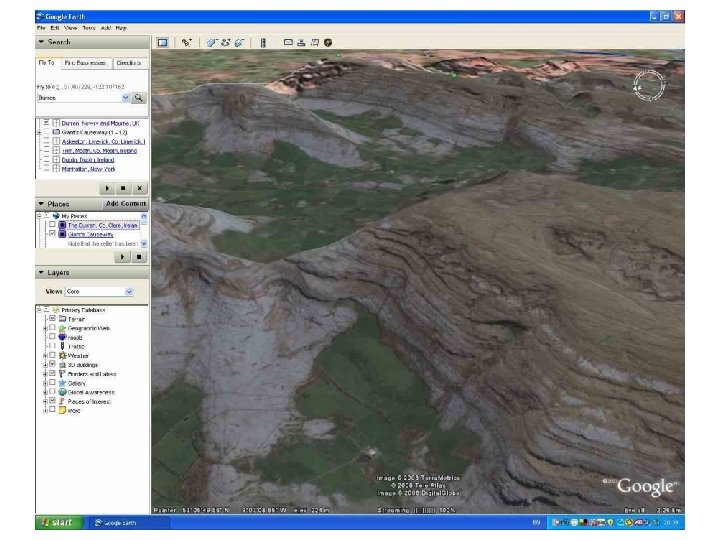Click the 3D Buildings layer icon
The width and height of the screenshot is (720, 540).
coord(63,365)
